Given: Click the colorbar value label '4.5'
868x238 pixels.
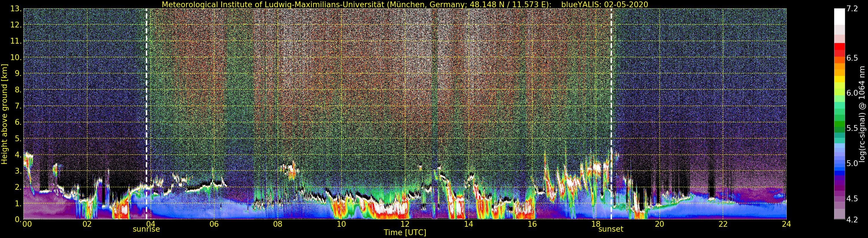Looking at the screenshot, I should click(852, 198).
